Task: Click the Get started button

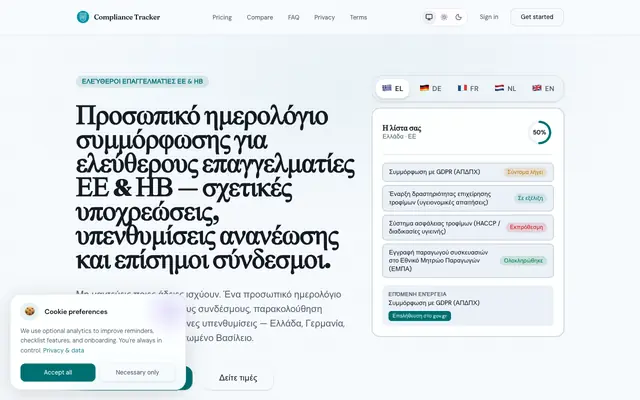Action: coord(537,17)
